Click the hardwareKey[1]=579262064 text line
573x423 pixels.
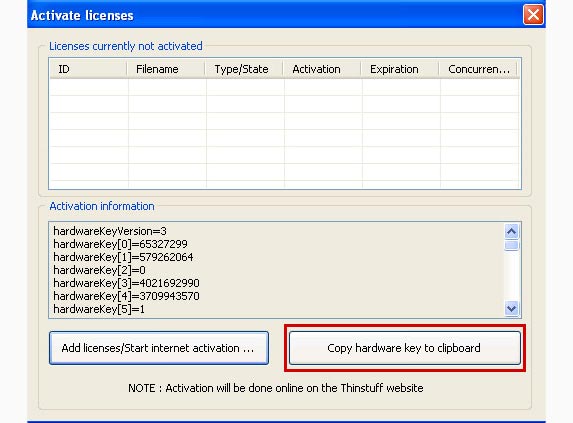[123, 257]
